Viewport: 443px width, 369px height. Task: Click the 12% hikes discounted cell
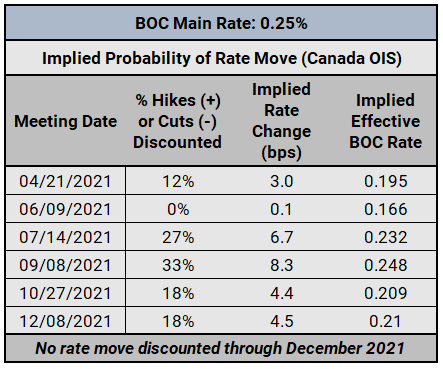pyautogui.click(x=178, y=181)
